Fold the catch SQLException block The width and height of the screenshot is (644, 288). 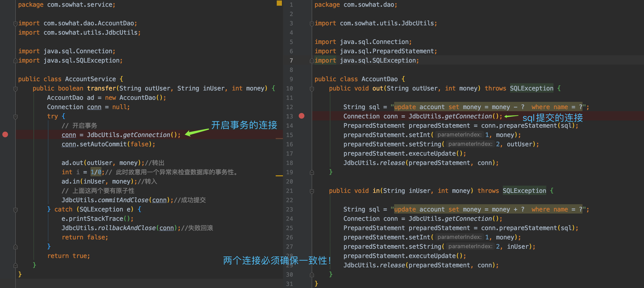click(15, 210)
